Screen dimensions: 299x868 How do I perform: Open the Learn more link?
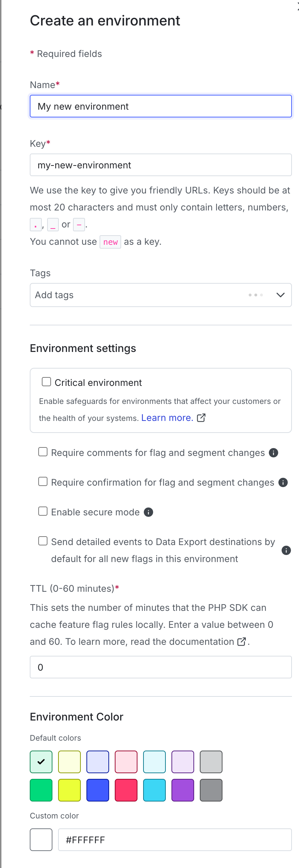167,418
